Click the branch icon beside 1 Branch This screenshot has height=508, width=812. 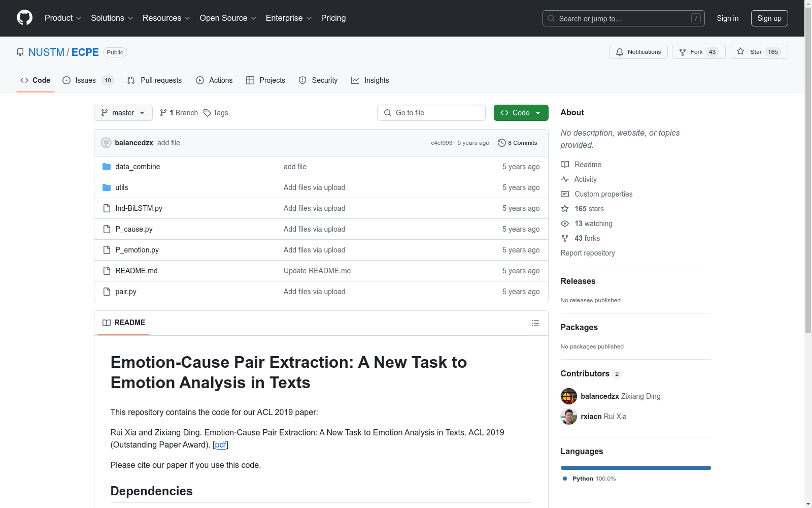point(163,113)
